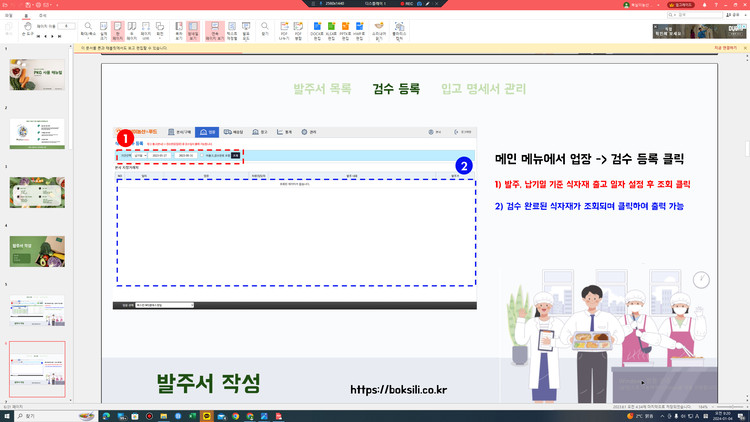
Task: Expand the zoom in/out dropdown arrow
Action: tap(88, 38)
